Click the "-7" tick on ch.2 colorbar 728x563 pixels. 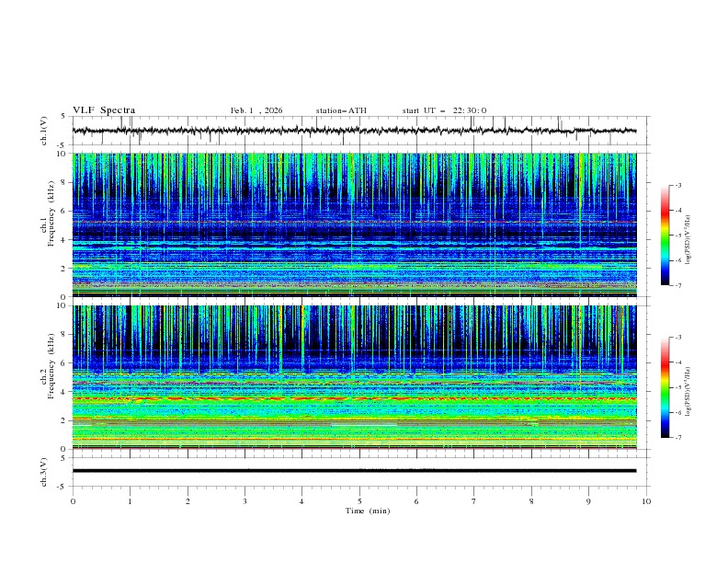[678, 438]
